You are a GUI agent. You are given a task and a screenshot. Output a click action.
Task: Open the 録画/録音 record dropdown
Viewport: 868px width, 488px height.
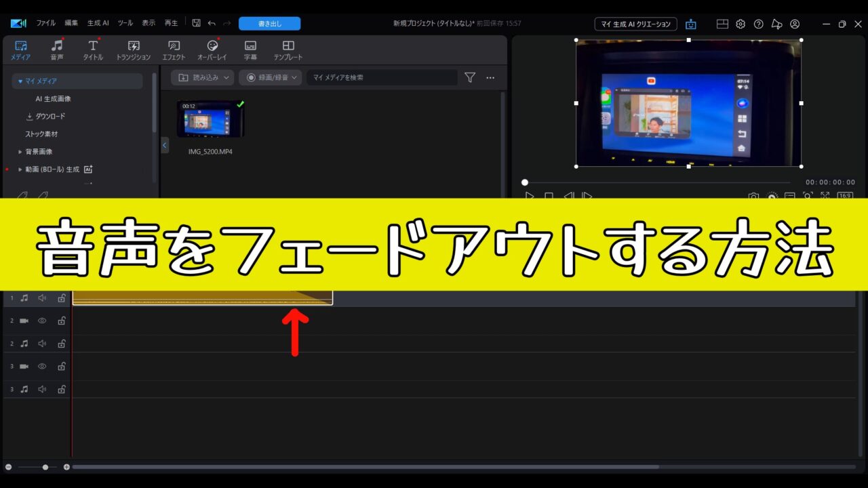pyautogui.click(x=272, y=78)
